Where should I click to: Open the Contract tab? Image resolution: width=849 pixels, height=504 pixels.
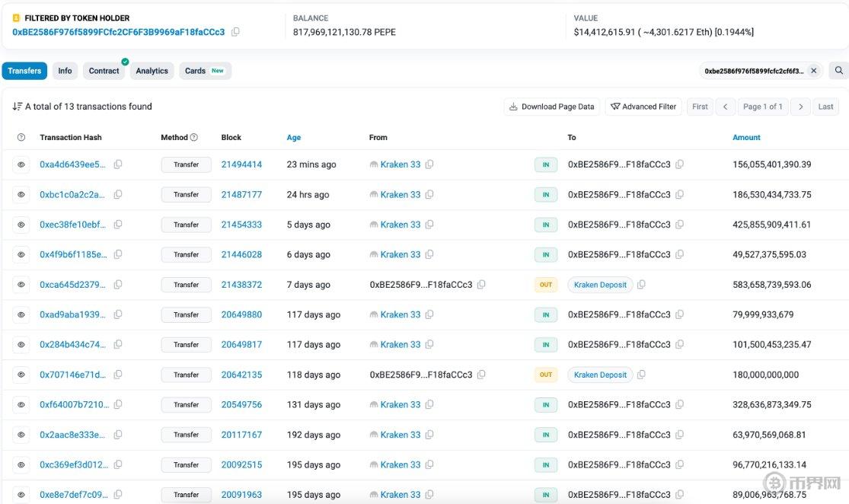point(104,71)
